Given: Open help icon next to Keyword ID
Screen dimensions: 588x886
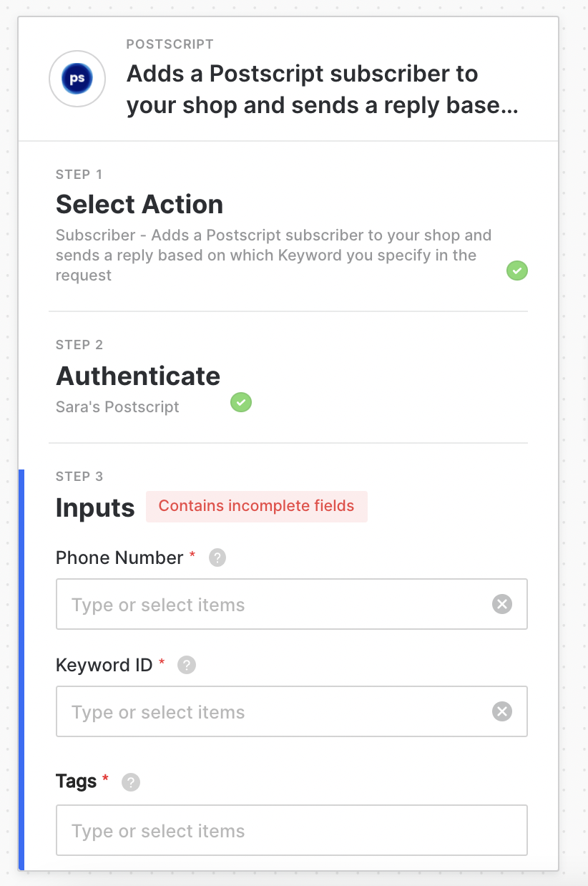Looking at the screenshot, I should [x=187, y=665].
